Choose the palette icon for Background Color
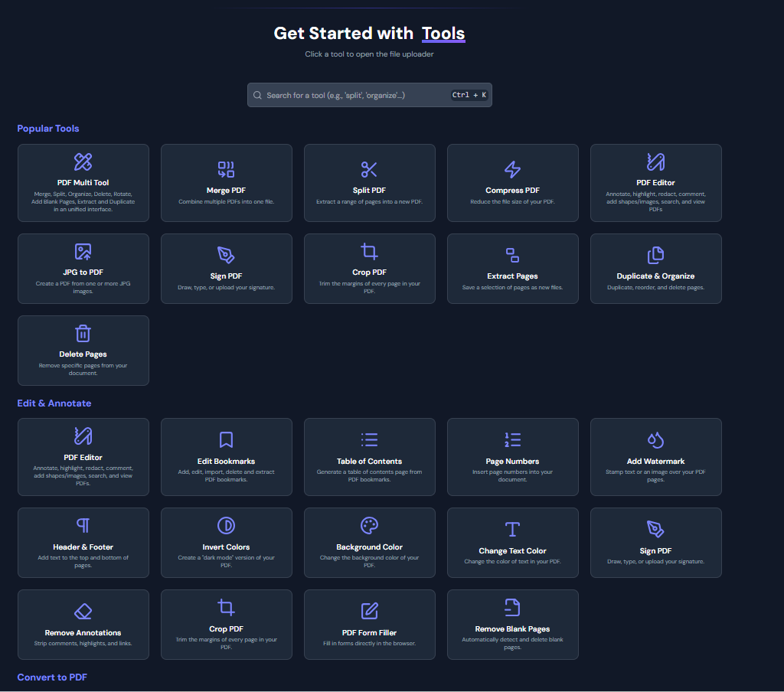 click(369, 526)
